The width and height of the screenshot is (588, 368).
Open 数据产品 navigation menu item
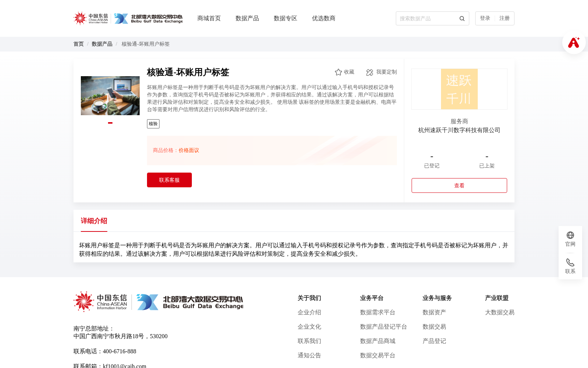pyautogui.click(x=247, y=18)
